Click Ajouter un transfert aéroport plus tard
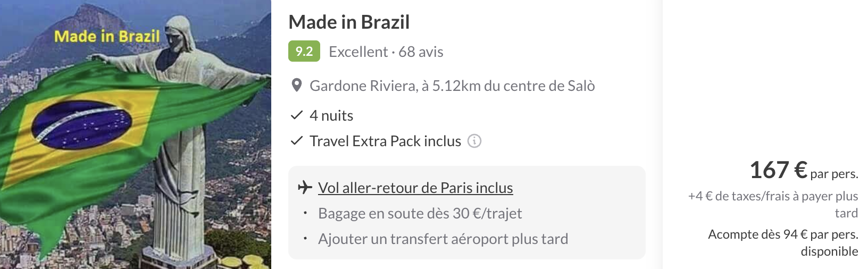This screenshot has width=868, height=269. coord(443,239)
